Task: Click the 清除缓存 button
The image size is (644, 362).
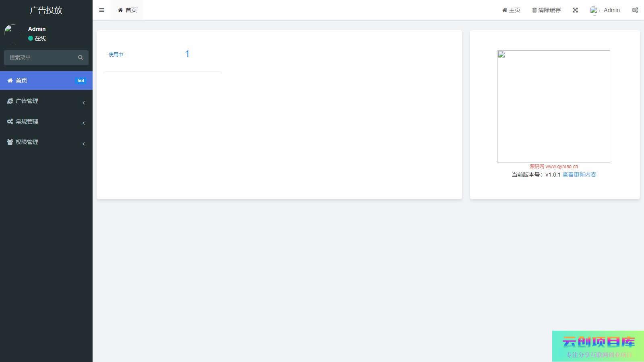Action: tap(546, 10)
